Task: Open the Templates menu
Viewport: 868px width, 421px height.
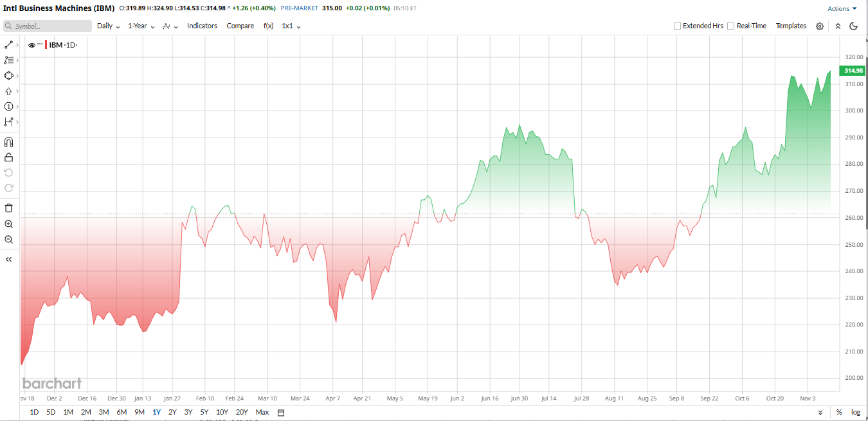Action: [791, 26]
